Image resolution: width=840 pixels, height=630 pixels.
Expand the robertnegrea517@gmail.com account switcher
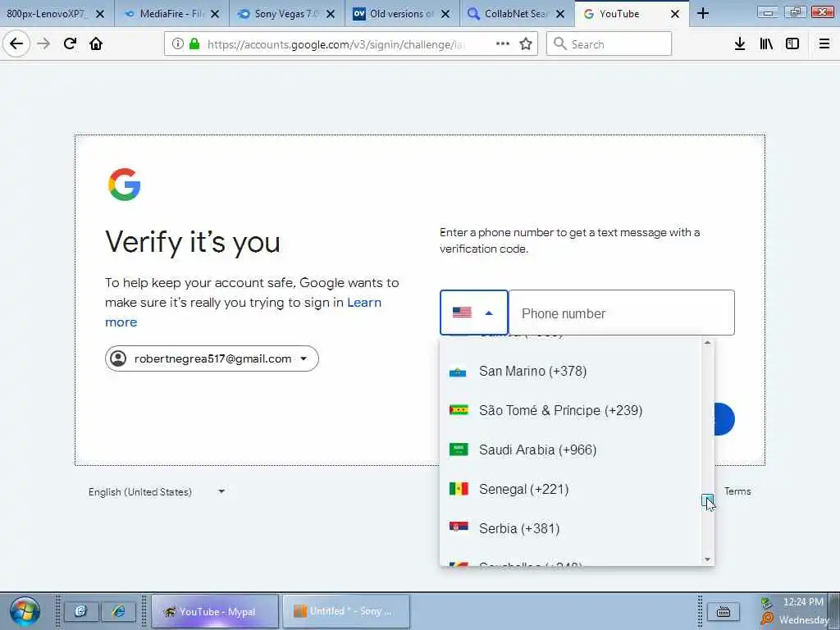(212, 358)
